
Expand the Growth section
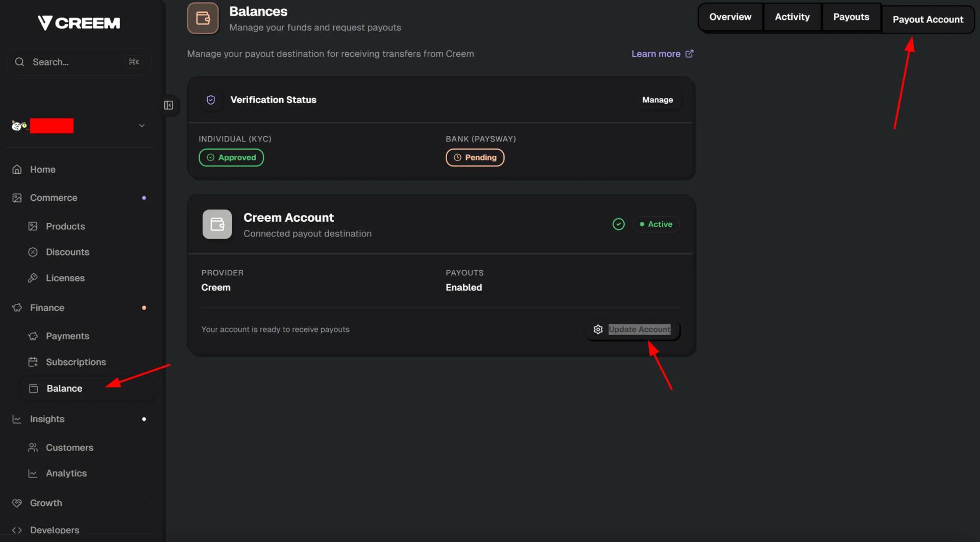(46, 503)
